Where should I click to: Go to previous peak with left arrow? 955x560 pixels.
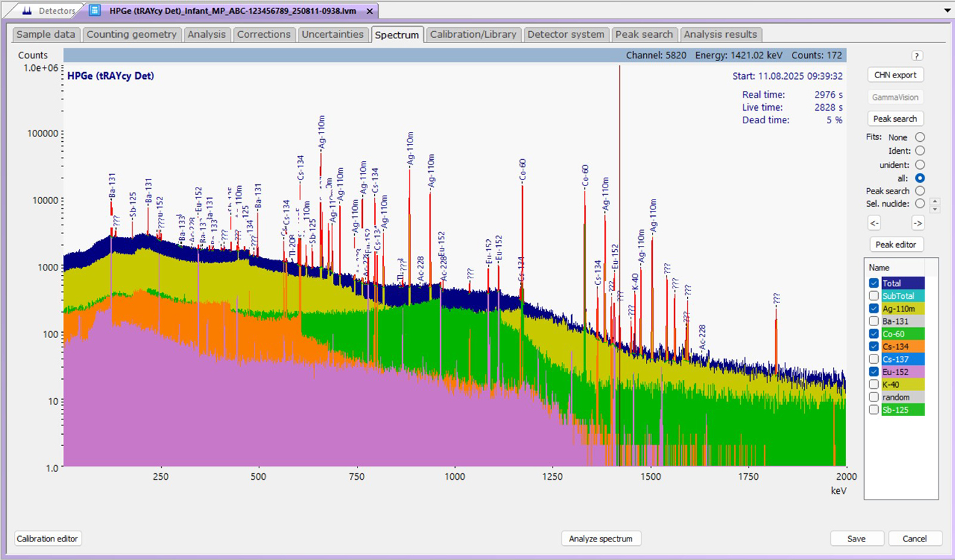[874, 223]
